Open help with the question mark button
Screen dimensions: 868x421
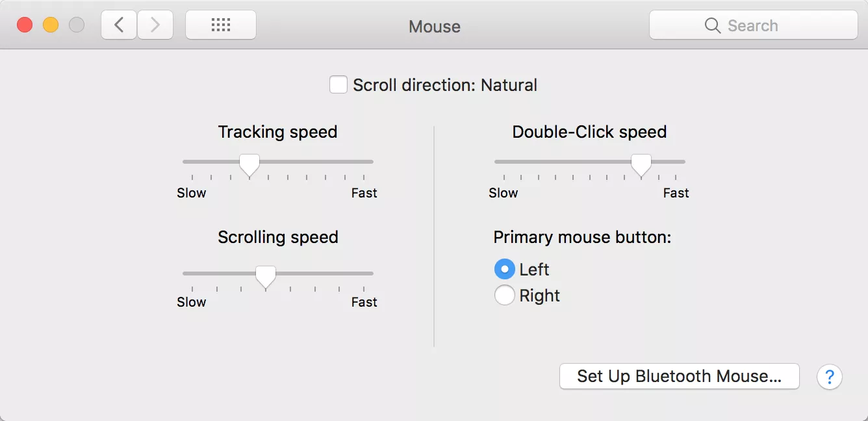[x=830, y=377]
